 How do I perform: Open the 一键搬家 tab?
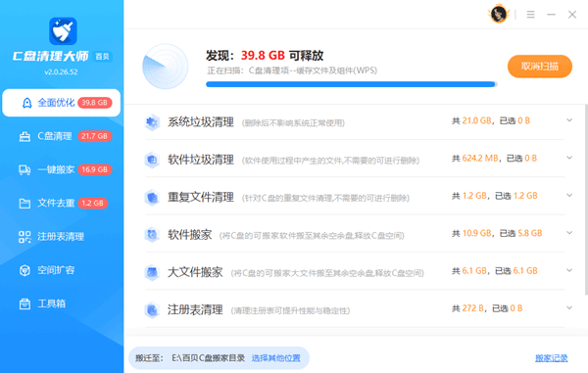pos(61,169)
